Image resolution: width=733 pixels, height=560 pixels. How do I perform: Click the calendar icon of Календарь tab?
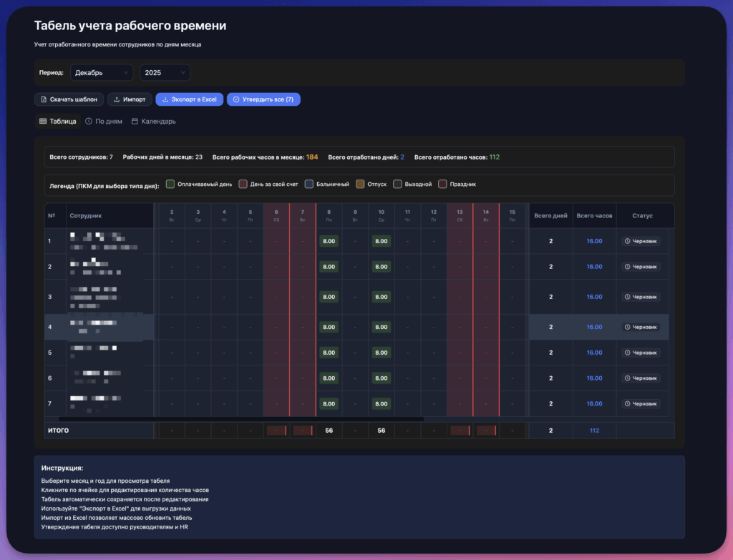135,122
